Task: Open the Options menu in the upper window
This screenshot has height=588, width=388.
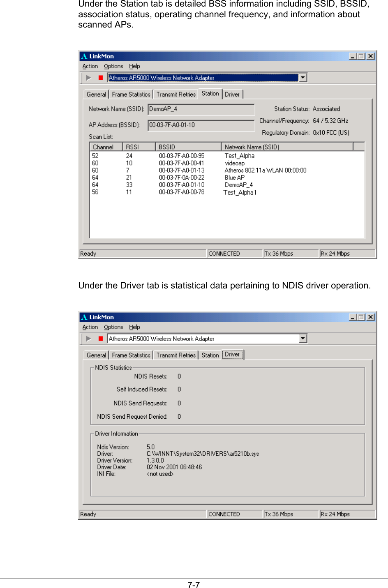Action: point(113,66)
